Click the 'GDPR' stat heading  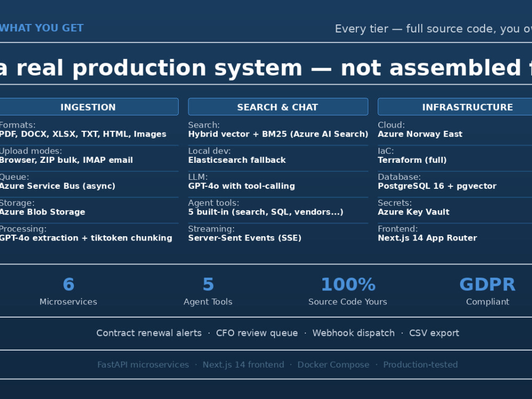click(487, 284)
